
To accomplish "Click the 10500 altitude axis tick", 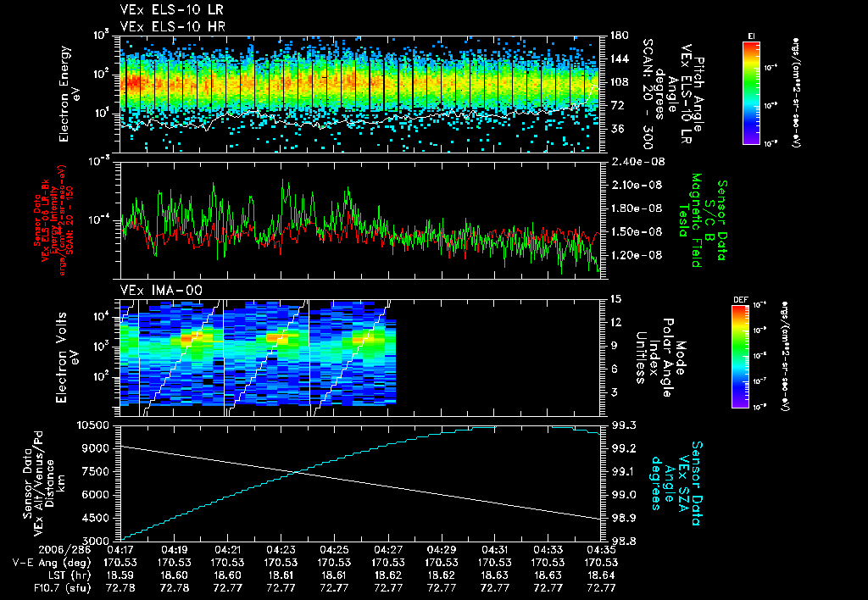I will [93, 425].
